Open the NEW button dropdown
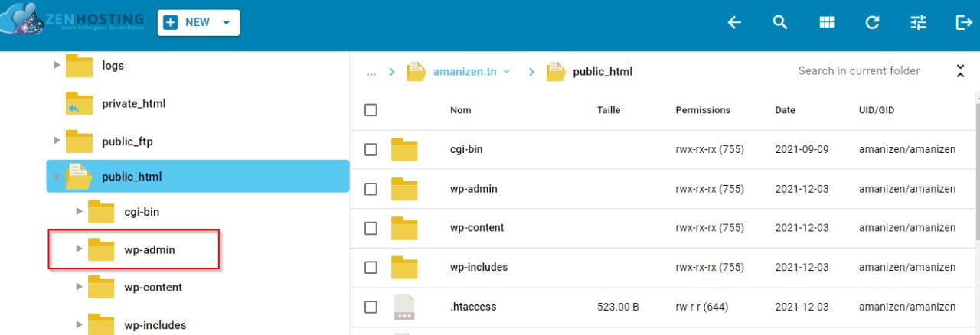This screenshot has height=335, width=980. click(x=226, y=23)
